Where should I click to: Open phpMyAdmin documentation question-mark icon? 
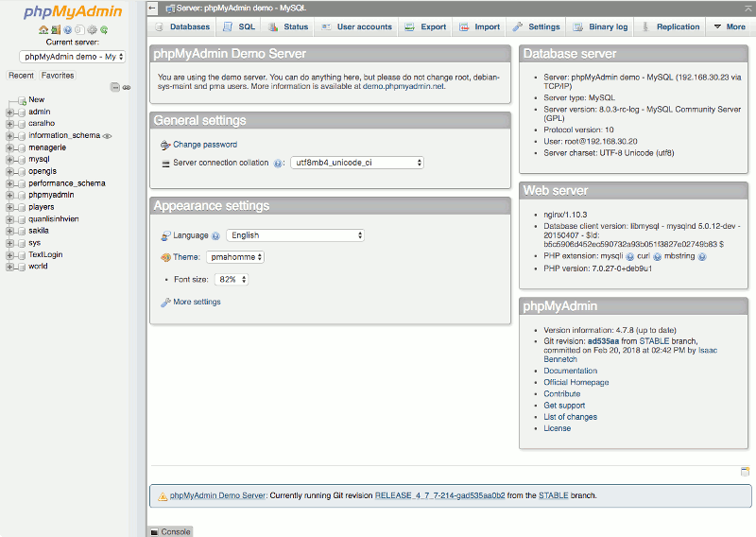click(x=67, y=30)
